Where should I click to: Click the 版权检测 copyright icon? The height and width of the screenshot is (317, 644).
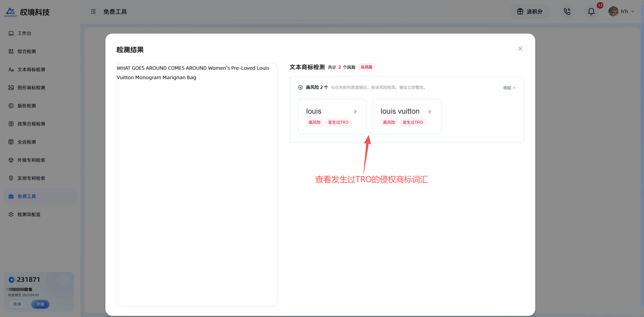(11, 106)
